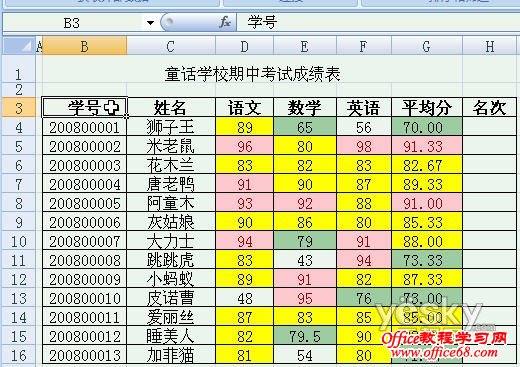The height and width of the screenshot is (367, 520).
Task: Select column E header
Action: coord(305,46)
